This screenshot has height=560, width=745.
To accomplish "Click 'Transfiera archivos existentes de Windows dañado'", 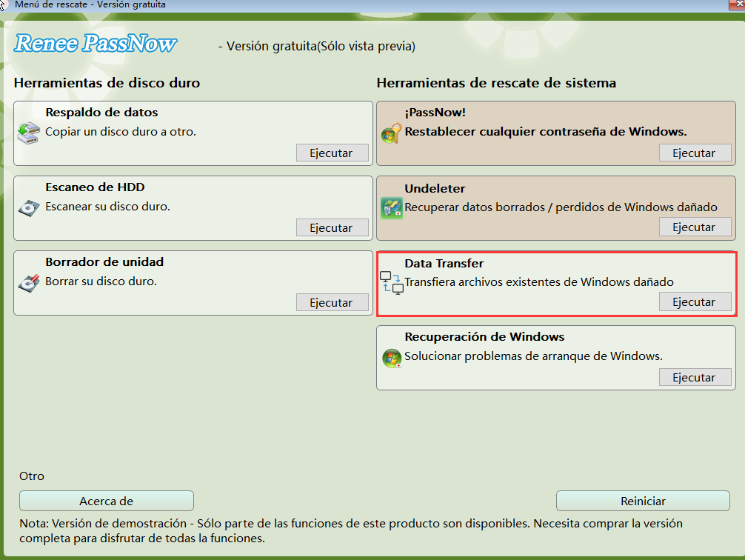I will [x=539, y=282].
